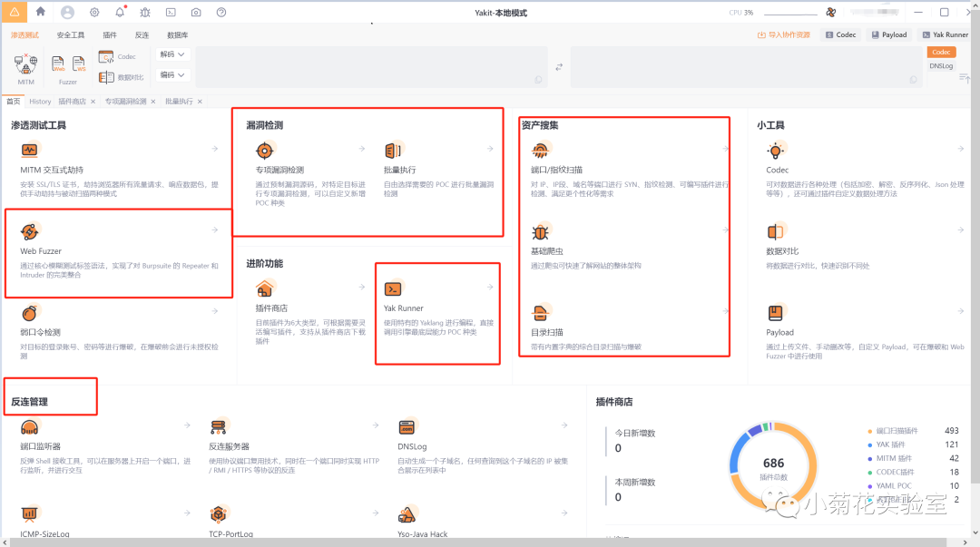Open the WS Fuzzer toolbar icon

(x=79, y=63)
